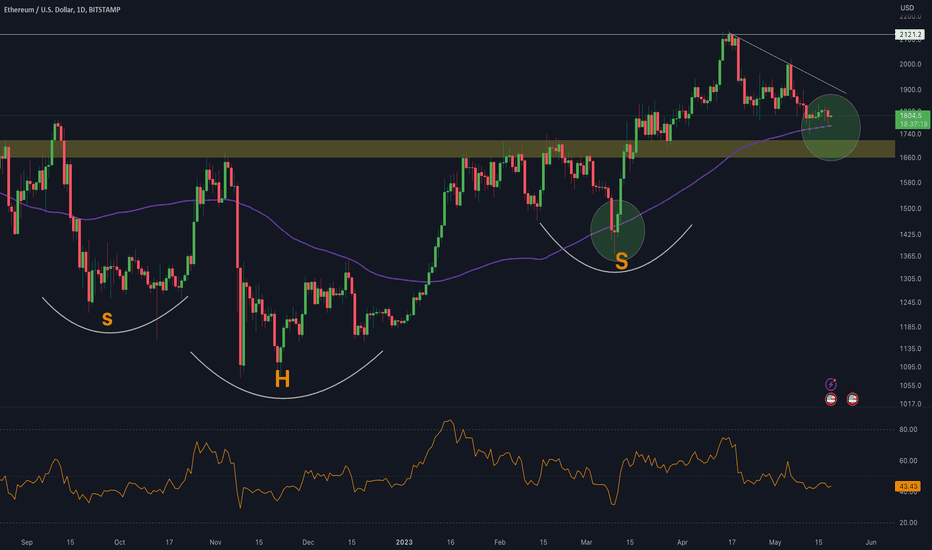
Task: Click the 20.00 RSI axis label
Action: (x=908, y=523)
